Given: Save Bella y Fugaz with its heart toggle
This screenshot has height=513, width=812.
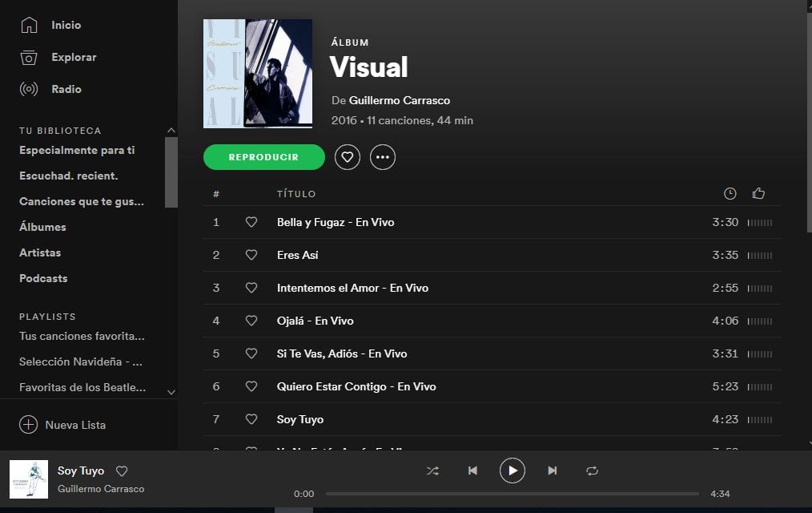Looking at the screenshot, I should (x=251, y=222).
